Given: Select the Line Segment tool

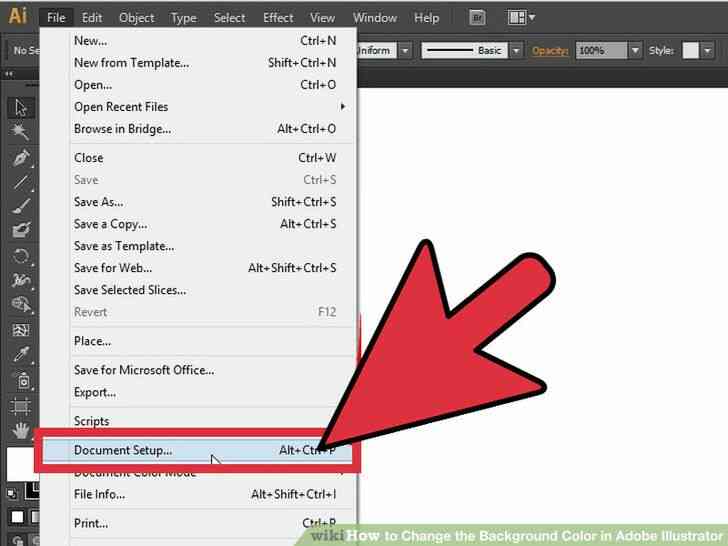Looking at the screenshot, I should point(20,182).
